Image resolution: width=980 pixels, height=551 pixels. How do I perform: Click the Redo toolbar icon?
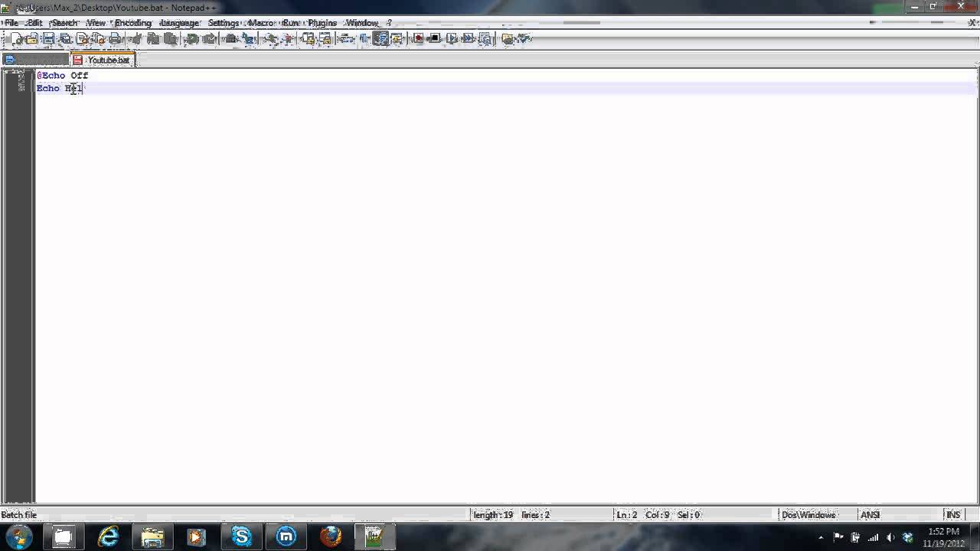209,38
